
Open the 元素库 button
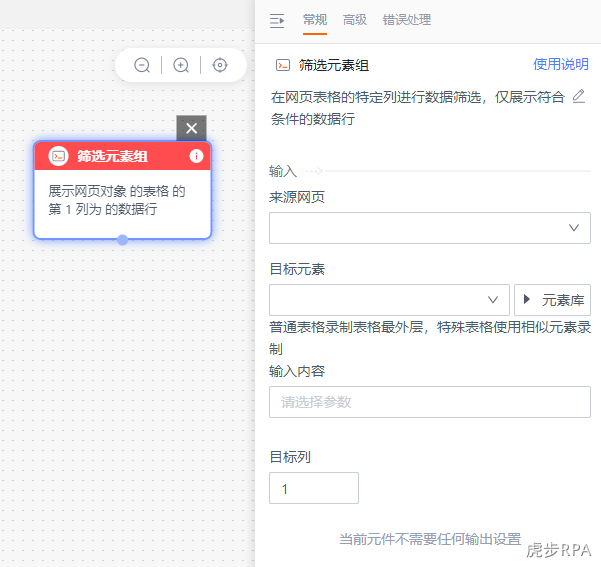coord(552,300)
